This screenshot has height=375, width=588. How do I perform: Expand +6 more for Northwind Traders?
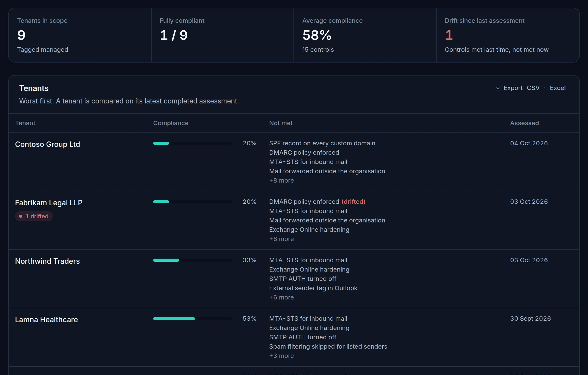click(x=281, y=297)
